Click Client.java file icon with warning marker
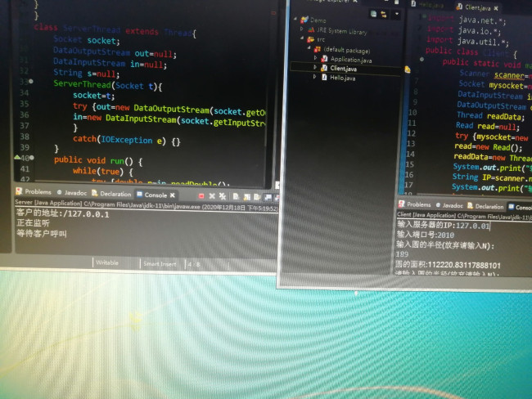Screen dimensions: 532x399 coord(324,68)
